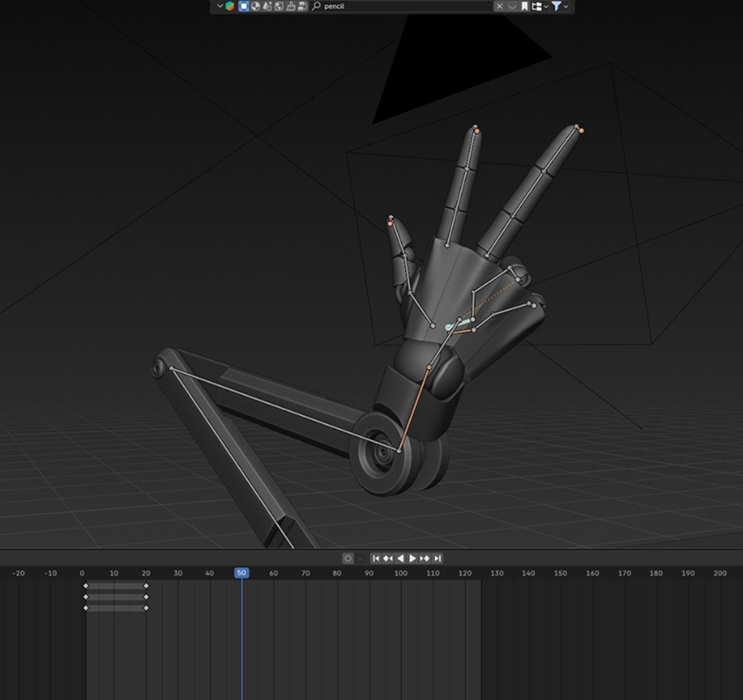Open the filter funnel dropdown

pos(566,6)
